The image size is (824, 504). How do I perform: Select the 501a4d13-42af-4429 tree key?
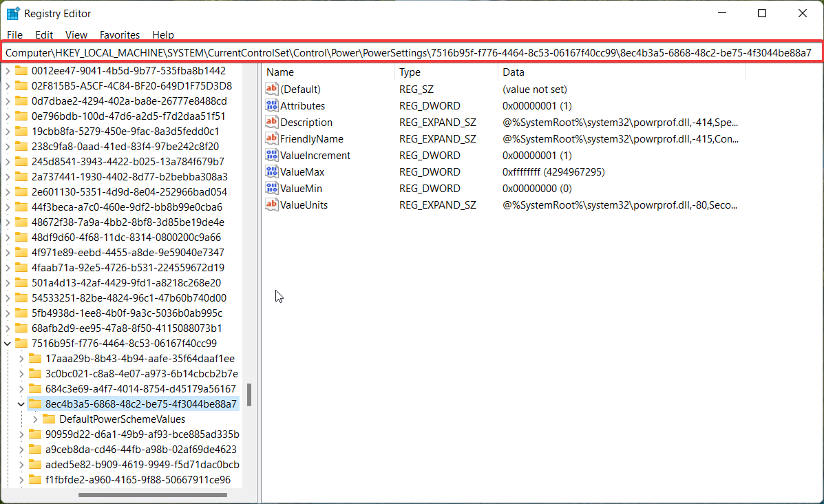coord(126,283)
